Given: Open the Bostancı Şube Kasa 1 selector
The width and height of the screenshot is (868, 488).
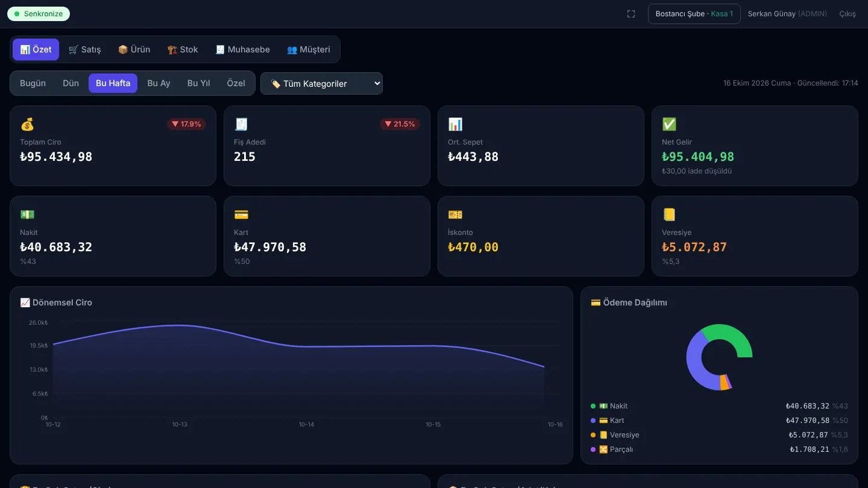Looking at the screenshot, I should tap(694, 14).
